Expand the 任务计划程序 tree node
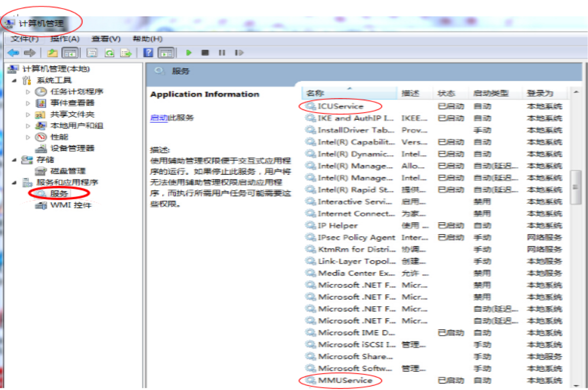Viewport: 588px width, 390px height. 28,92
